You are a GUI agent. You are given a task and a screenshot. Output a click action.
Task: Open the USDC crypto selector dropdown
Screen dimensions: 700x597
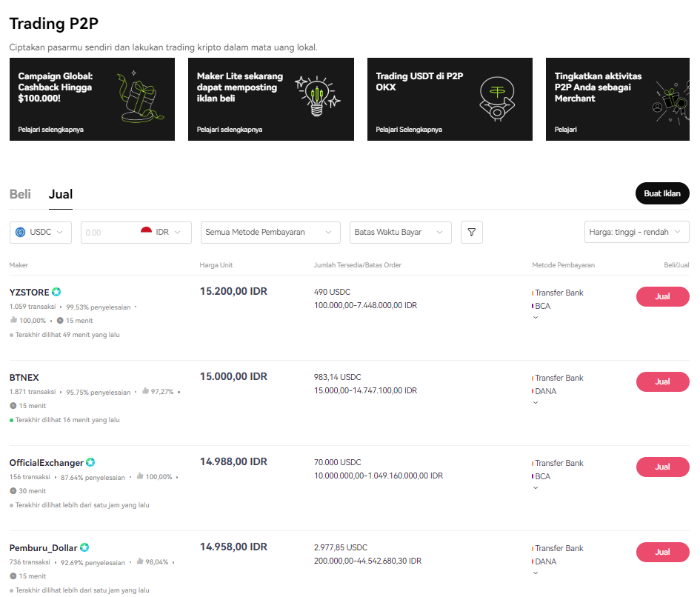pyautogui.click(x=41, y=232)
